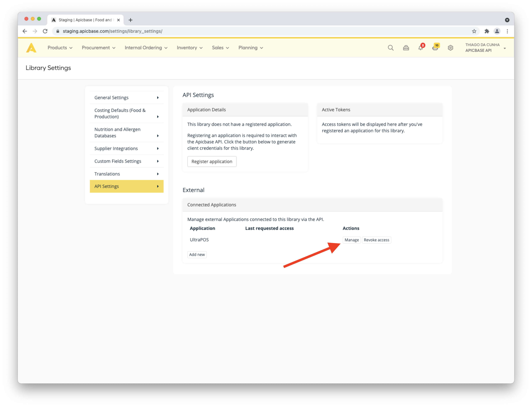Expand the Products menu
The height and width of the screenshot is (407, 532).
pos(60,48)
